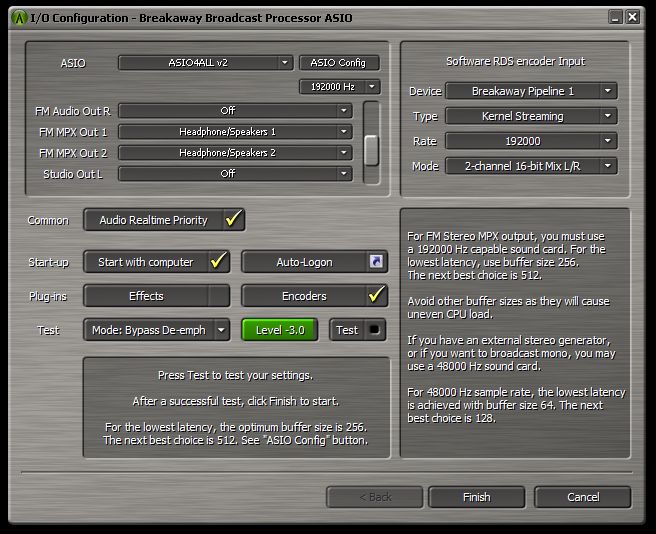Toggle the Encoders plug-ins checkbox

tap(376, 295)
